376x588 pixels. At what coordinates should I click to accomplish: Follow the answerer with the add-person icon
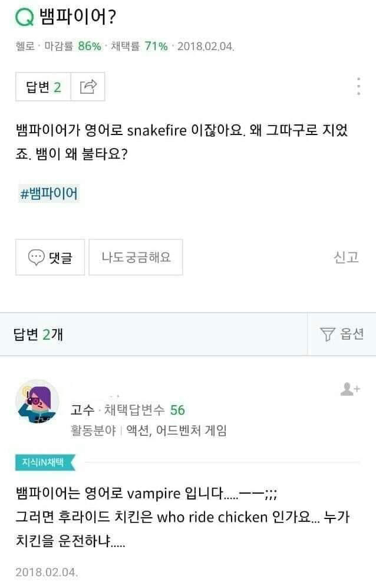[349, 389]
